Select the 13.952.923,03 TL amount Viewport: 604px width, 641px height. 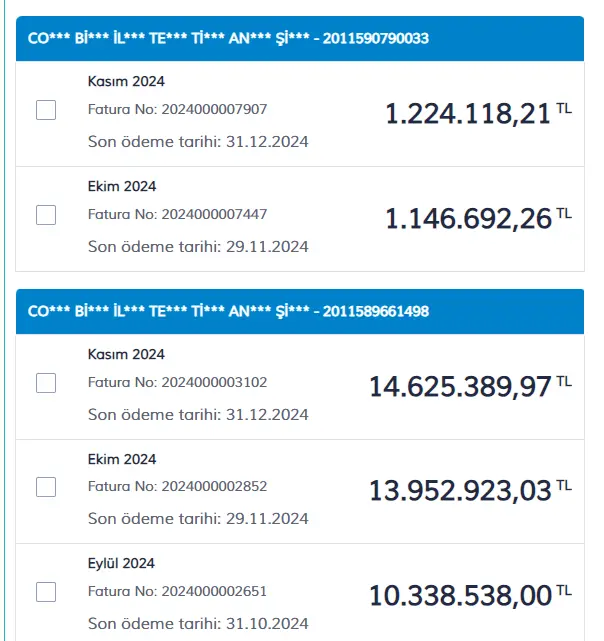click(x=470, y=491)
